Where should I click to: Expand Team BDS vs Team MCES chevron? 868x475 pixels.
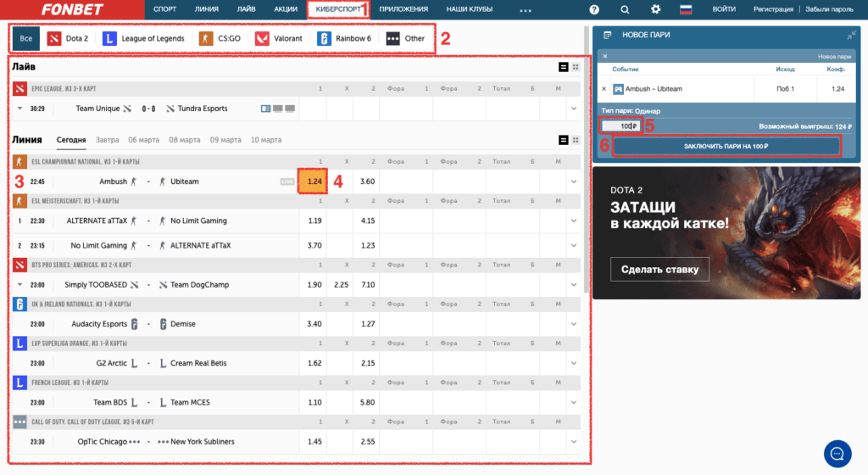574,403
